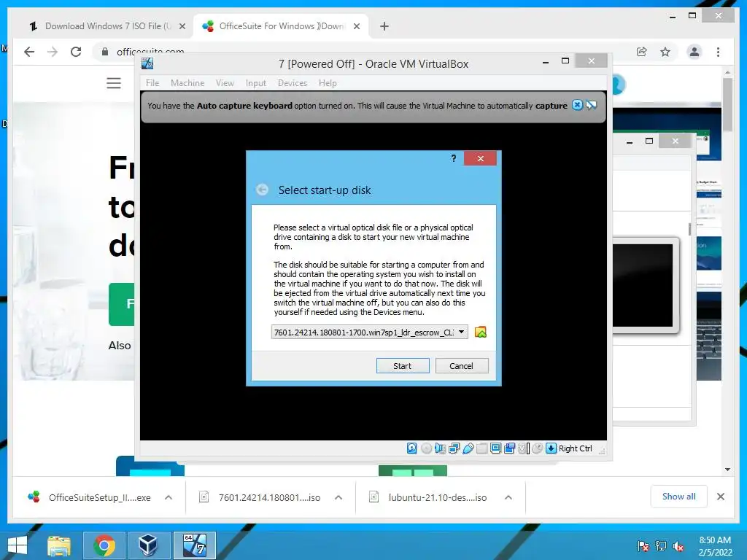Click the audio status icon in VirtualBox
This screenshot has width=747, height=560.
pos(440,448)
